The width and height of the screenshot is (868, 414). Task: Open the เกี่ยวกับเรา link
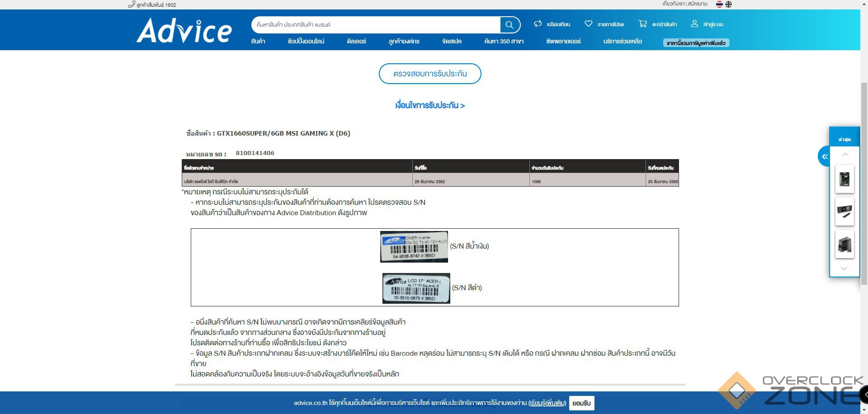pos(674,4)
